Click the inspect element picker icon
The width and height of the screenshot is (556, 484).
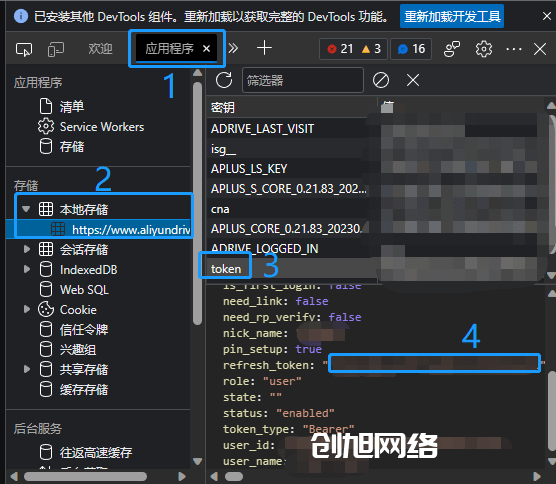tap(24, 49)
